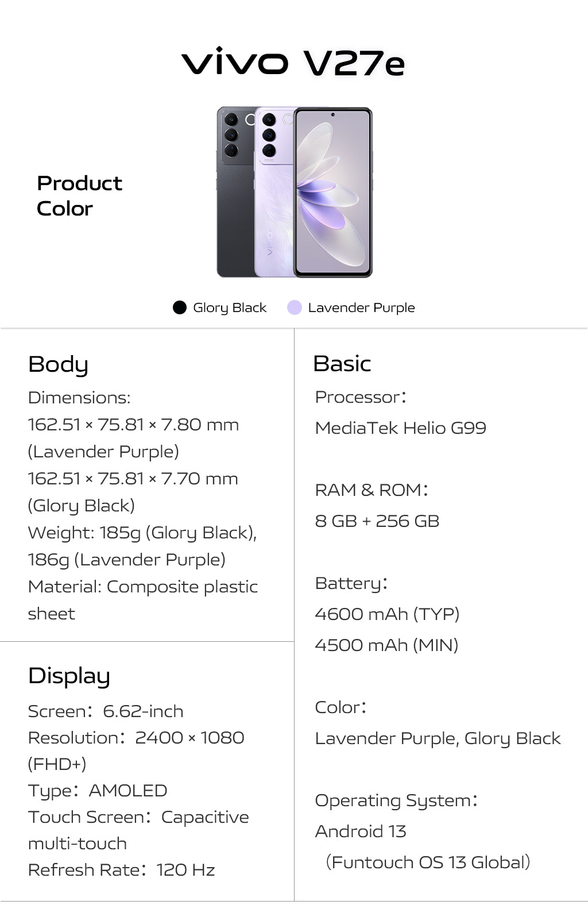Click the 8 GB + 256 GB text
Viewport: 588px width, 905px height.
(x=377, y=521)
